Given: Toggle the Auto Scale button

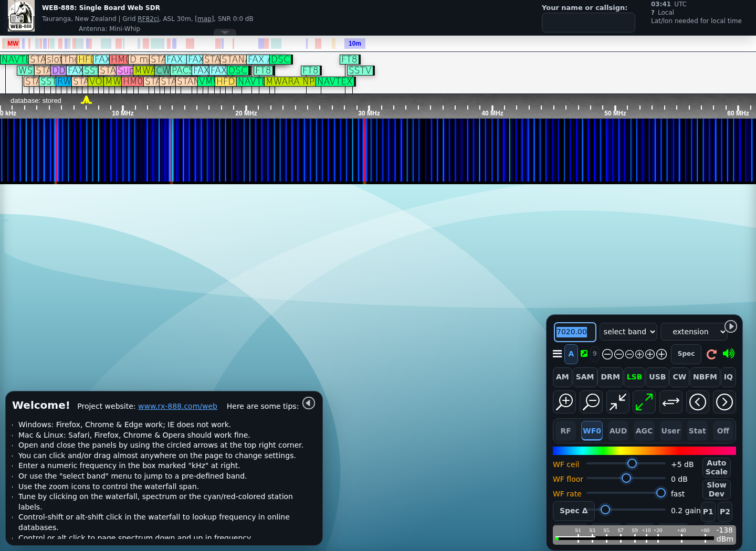Looking at the screenshot, I should [x=717, y=468].
